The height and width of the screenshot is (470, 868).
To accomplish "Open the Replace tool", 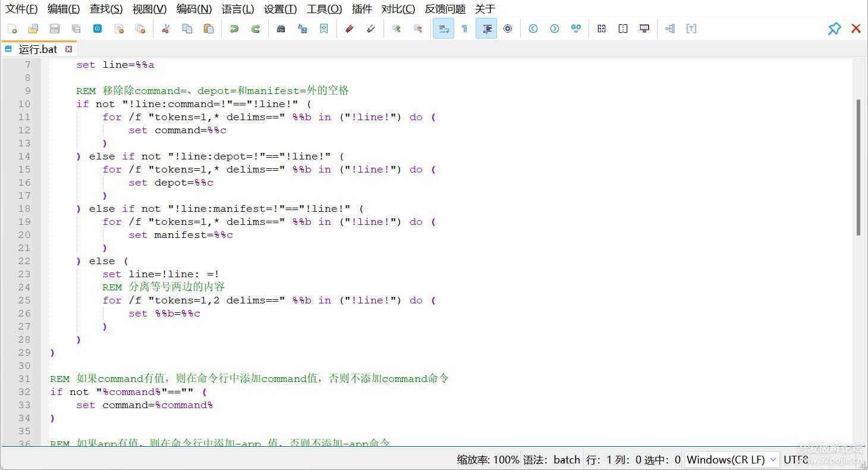I will (x=303, y=28).
